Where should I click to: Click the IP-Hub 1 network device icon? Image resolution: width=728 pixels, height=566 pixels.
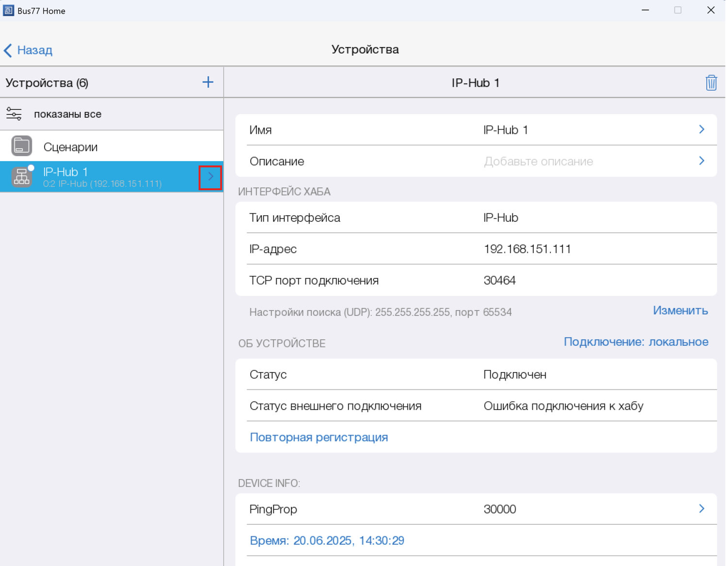(22, 177)
